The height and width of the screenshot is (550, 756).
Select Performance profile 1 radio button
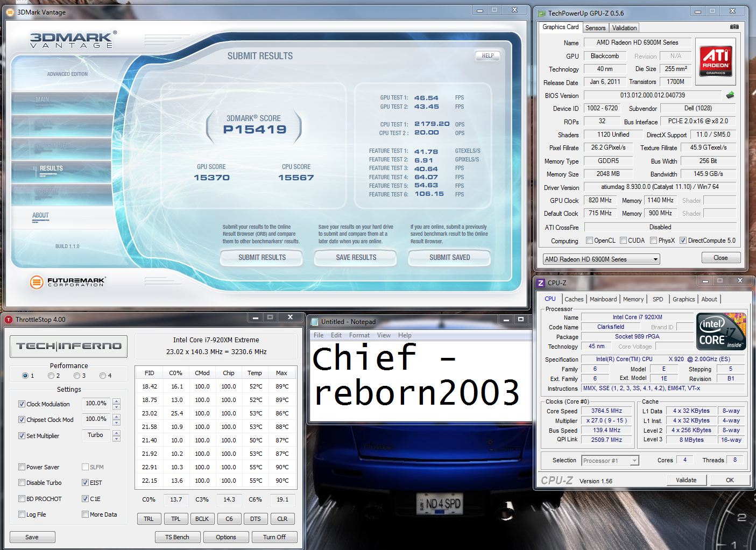click(x=25, y=376)
